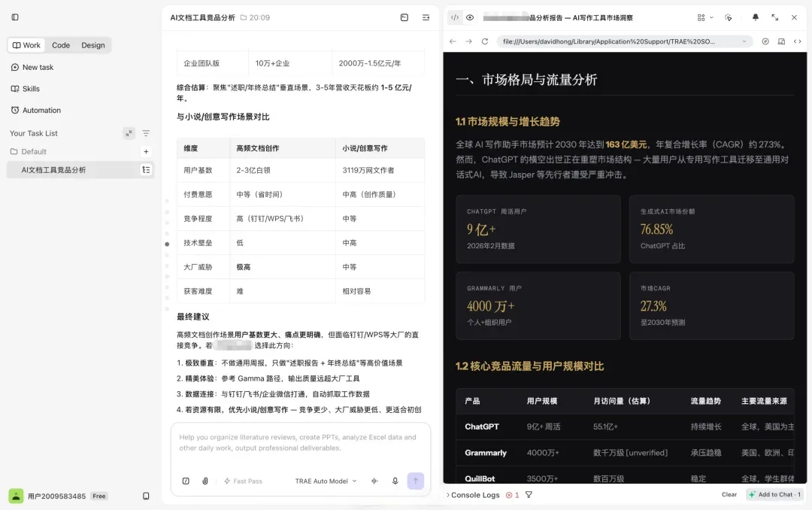Switch to the Work tab
Screen dimensions: 812x510
[x=26, y=45]
